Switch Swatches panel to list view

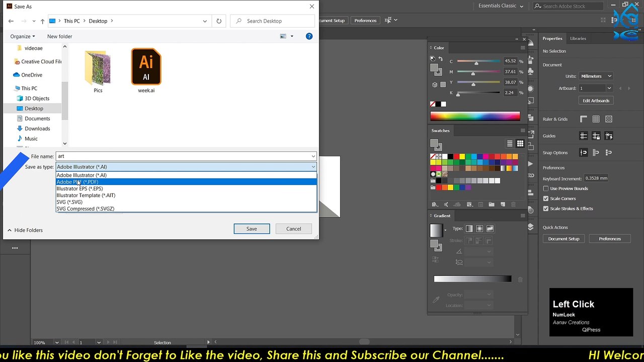click(510, 144)
